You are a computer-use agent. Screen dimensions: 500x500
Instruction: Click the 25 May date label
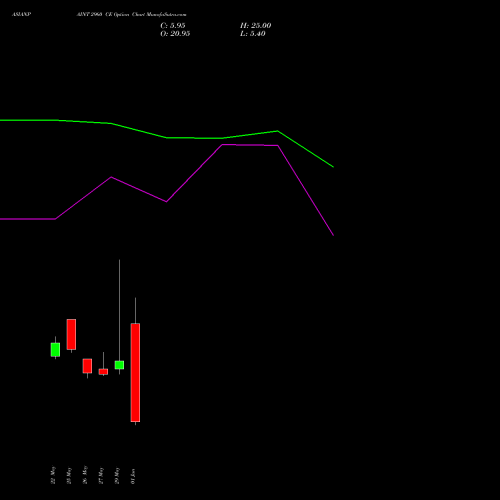point(69,475)
